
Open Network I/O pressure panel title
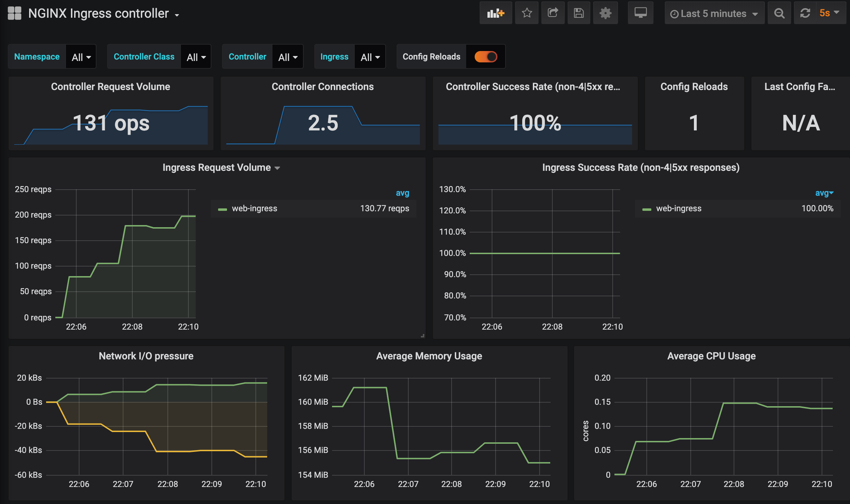[146, 356]
